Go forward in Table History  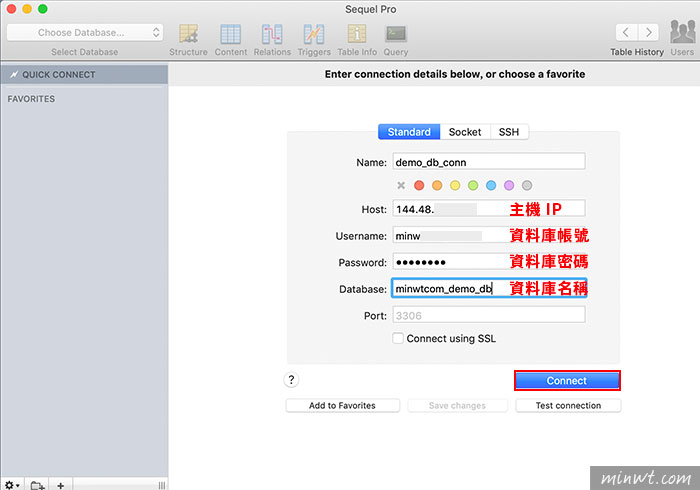coord(648,32)
